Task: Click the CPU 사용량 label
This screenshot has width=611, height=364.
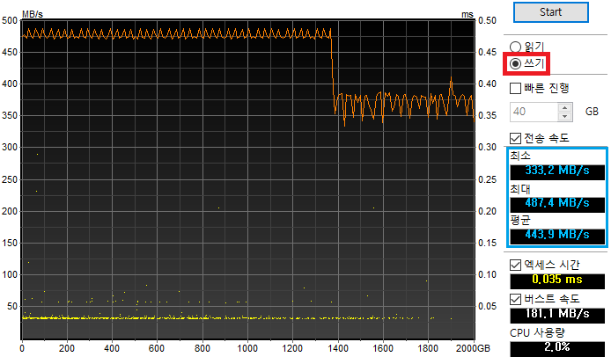Action: click(537, 333)
